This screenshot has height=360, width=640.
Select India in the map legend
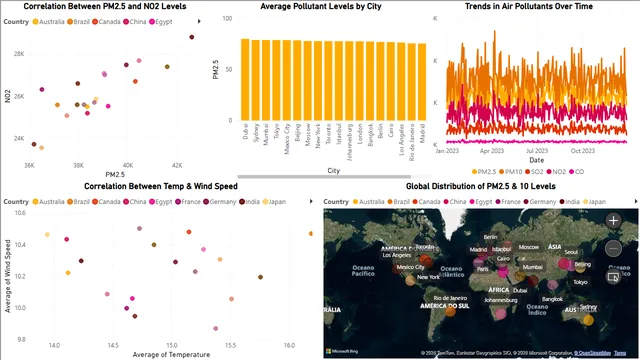(569, 202)
